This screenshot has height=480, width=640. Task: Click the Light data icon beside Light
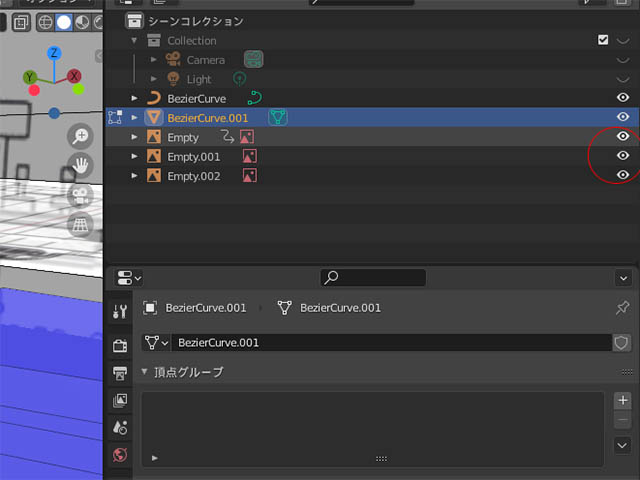(x=239, y=79)
